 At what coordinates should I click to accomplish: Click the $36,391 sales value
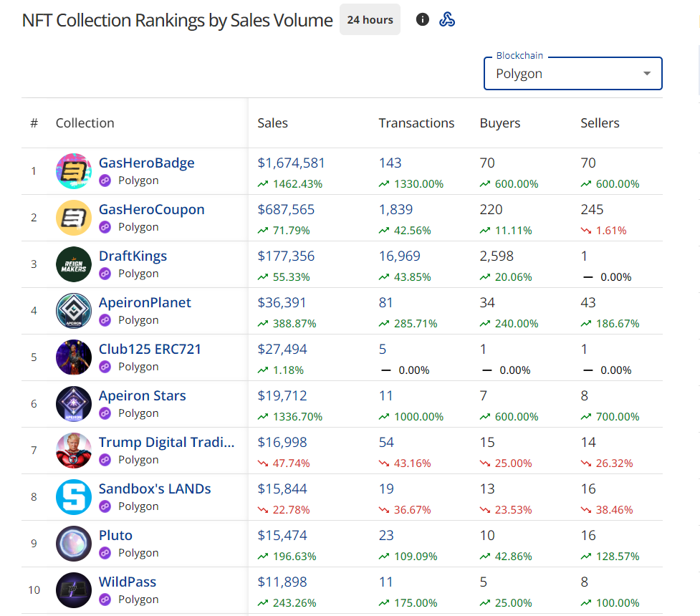tap(282, 303)
